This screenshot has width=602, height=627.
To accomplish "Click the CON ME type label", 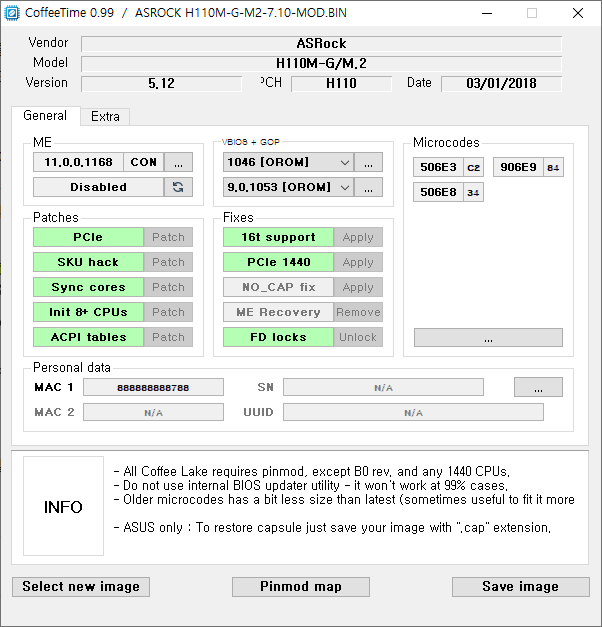I will click(144, 162).
